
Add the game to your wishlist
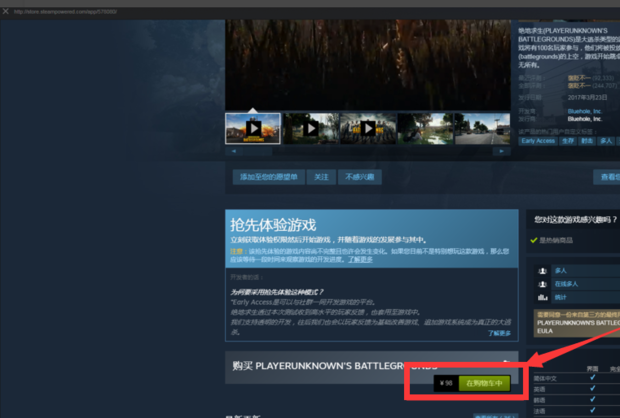pos(269,177)
